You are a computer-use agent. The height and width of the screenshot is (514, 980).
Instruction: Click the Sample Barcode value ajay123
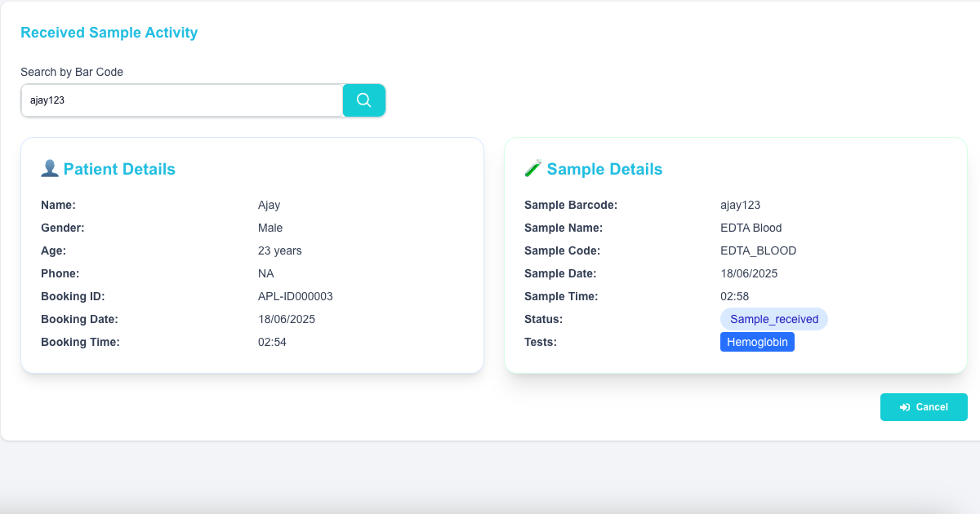740,205
